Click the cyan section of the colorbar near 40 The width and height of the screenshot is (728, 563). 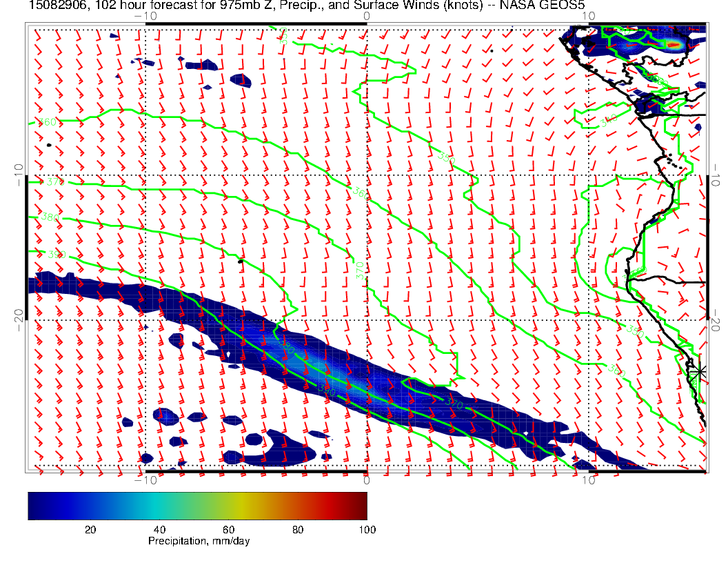[160, 505]
